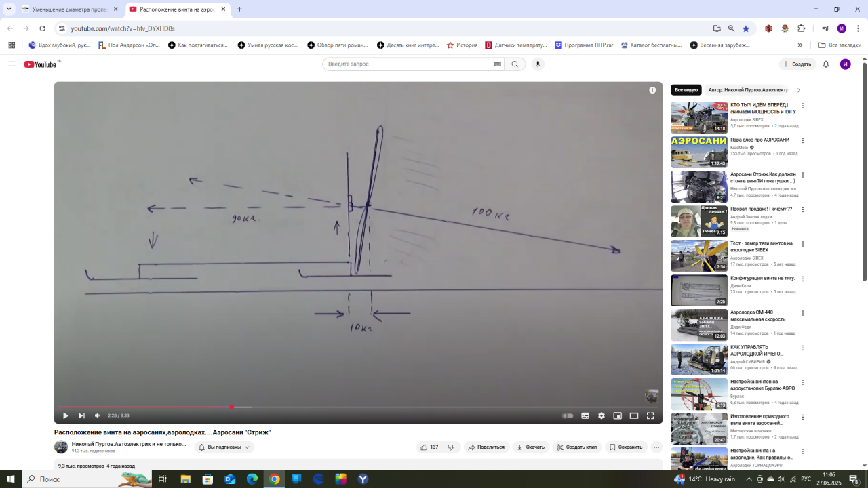This screenshot has height=488, width=868.
Task: Skip to the next video
Action: 81,415
